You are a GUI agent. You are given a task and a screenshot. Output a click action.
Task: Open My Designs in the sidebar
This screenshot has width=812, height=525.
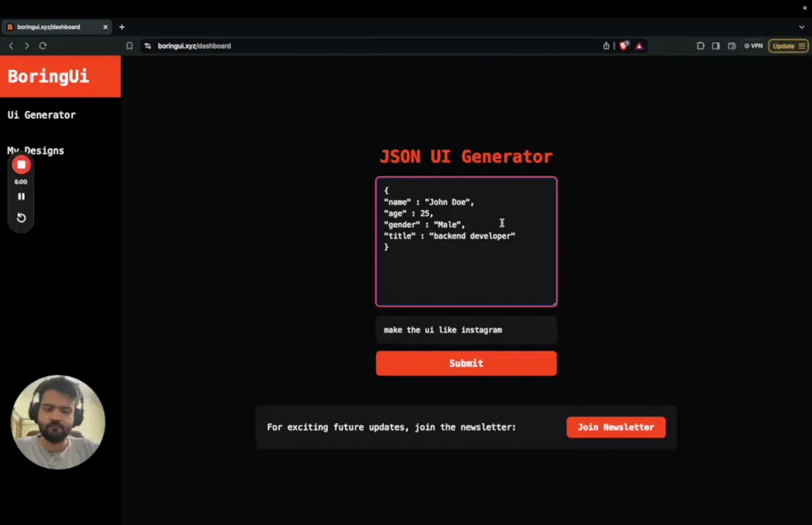36,151
